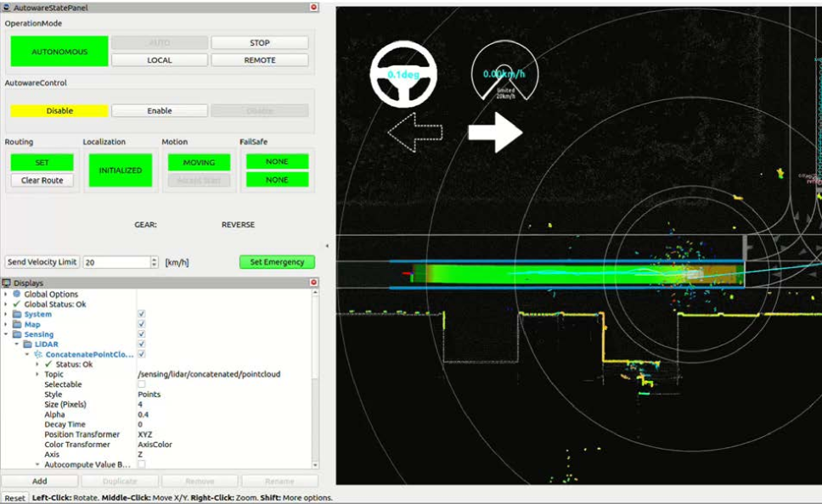822x504 pixels.
Task: Click the steering wheel angle indicator
Action: tap(403, 75)
